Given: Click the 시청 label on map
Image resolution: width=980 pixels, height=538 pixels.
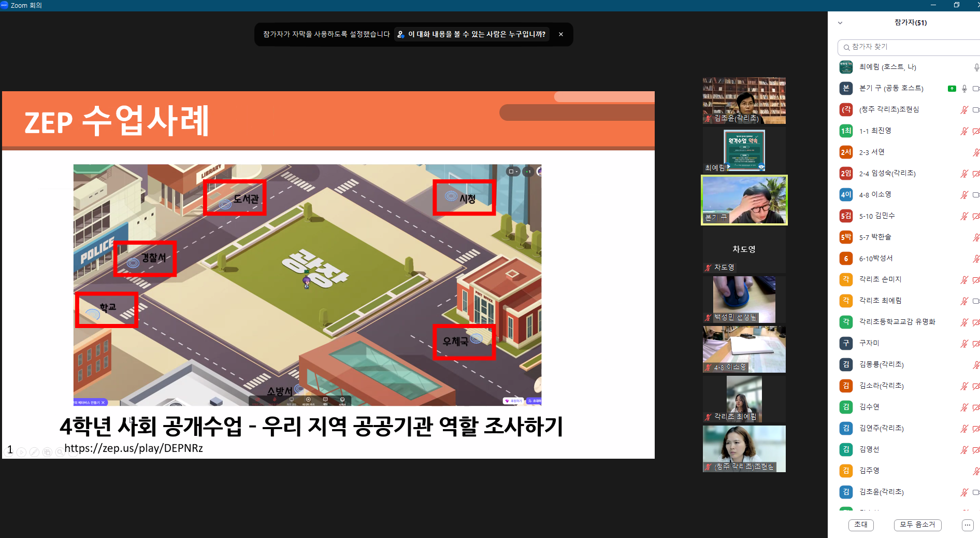Looking at the screenshot, I should [x=467, y=199].
